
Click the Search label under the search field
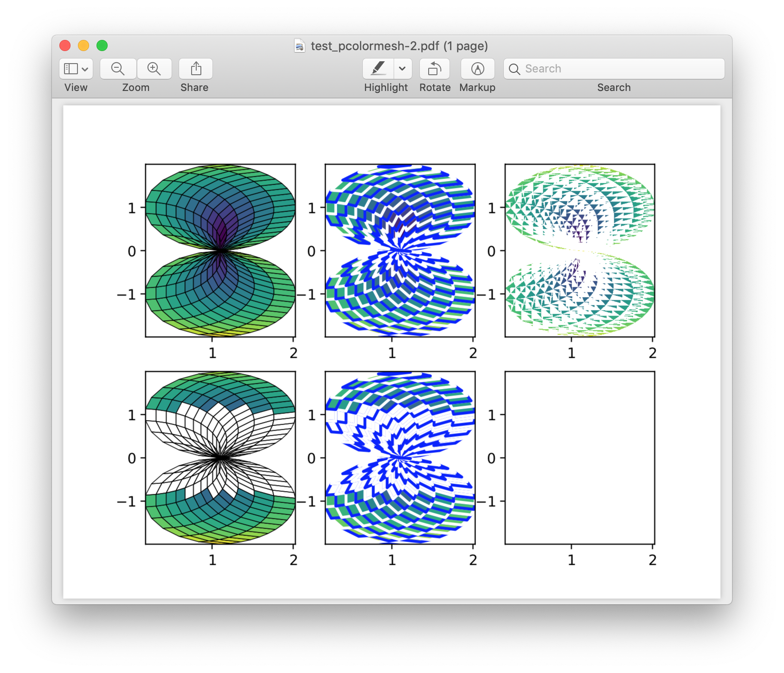[x=614, y=88]
